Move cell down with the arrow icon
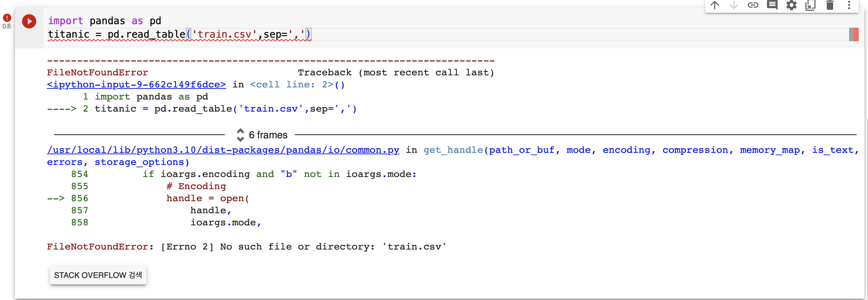 [x=734, y=5]
